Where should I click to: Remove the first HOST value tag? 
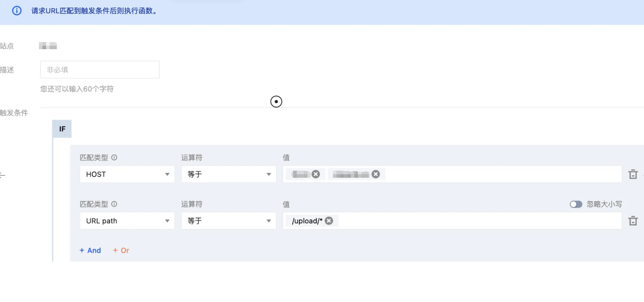316,174
